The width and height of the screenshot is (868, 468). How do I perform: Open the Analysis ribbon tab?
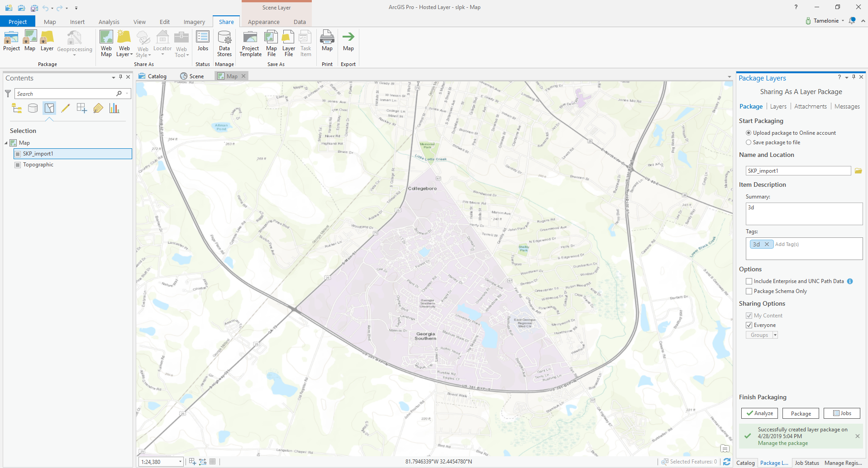pyautogui.click(x=109, y=22)
